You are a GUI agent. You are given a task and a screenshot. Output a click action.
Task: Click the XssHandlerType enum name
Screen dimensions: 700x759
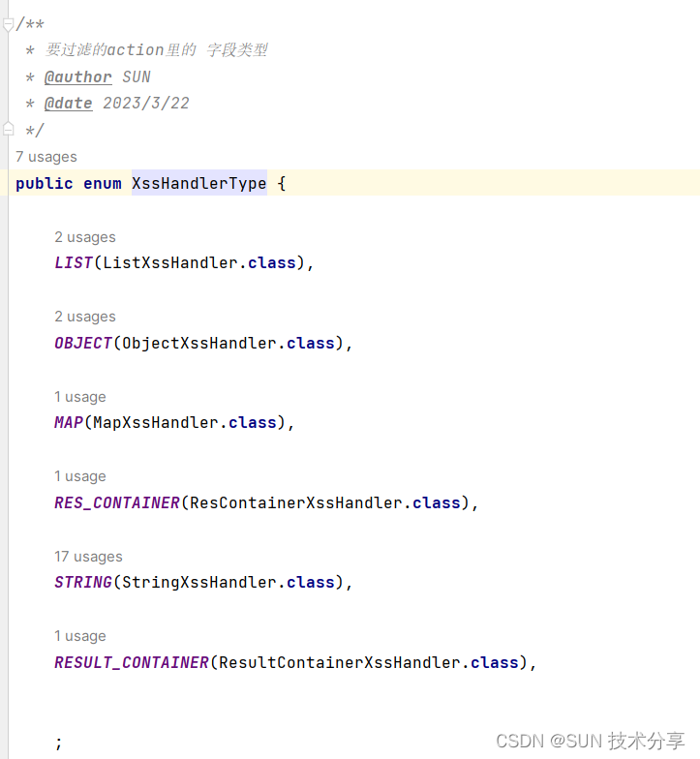[199, 184]
